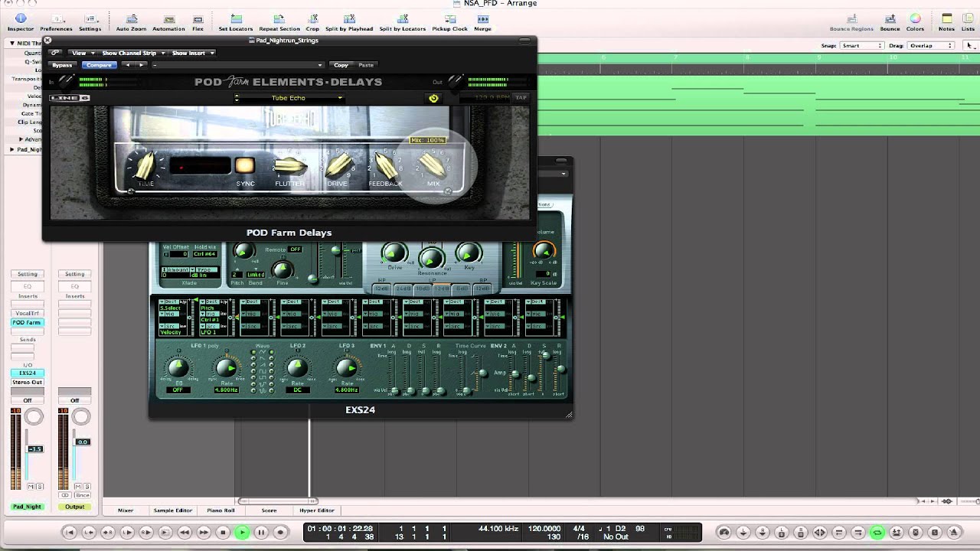The image size is (980, 551).
Task: Click the Pause button in transport
Action: pos(261,532)
